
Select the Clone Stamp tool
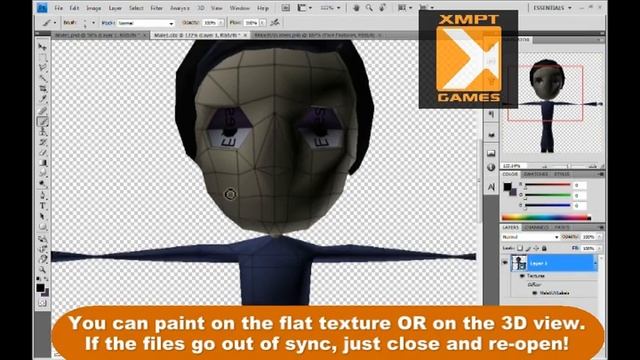pyautogui.click(x=42, y=131)
